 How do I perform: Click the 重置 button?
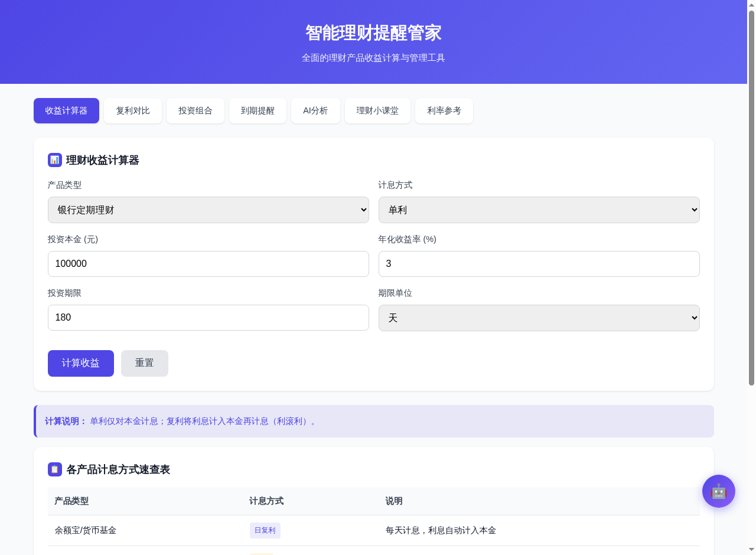(x=144, y=363)
